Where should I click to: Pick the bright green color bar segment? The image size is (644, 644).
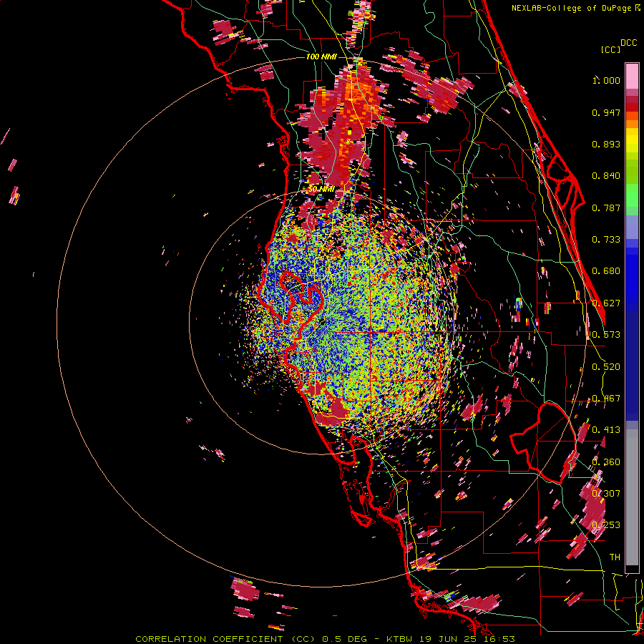pyautogui.click(x=632, y=195)
